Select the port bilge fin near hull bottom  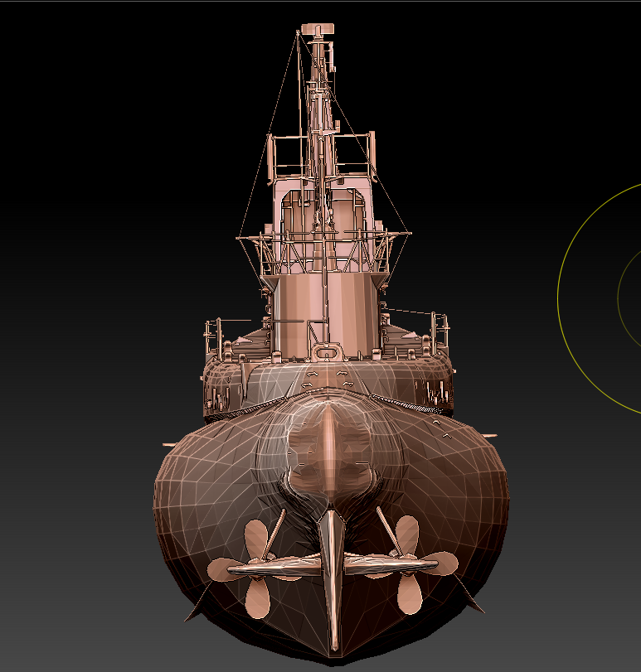[194, 607]
